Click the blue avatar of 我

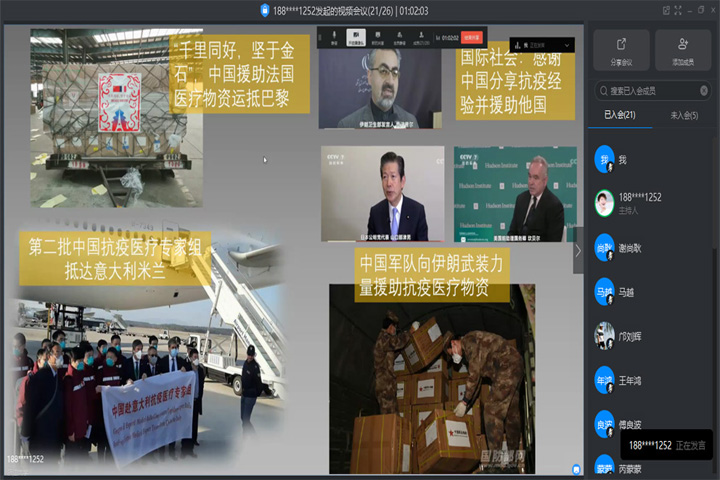[604, 159]
